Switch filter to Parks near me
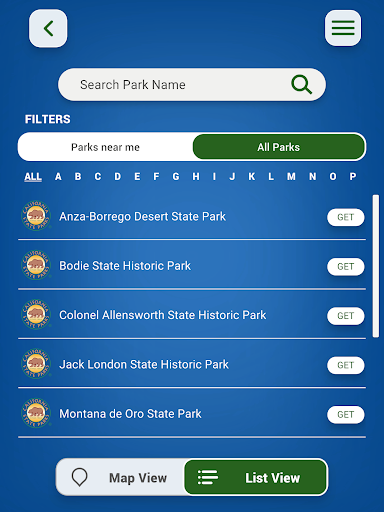384x512 pixels. tap(105, 147)
